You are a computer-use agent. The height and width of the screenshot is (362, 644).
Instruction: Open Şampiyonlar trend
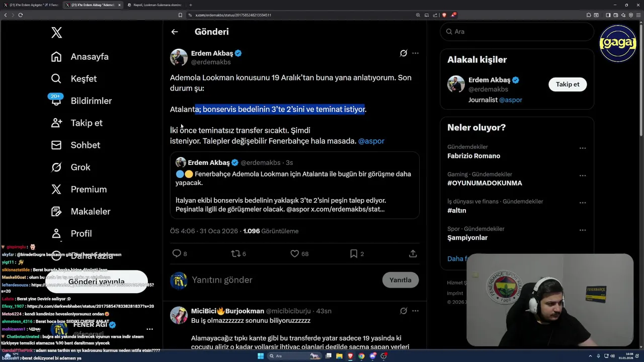tap(467, 238)
